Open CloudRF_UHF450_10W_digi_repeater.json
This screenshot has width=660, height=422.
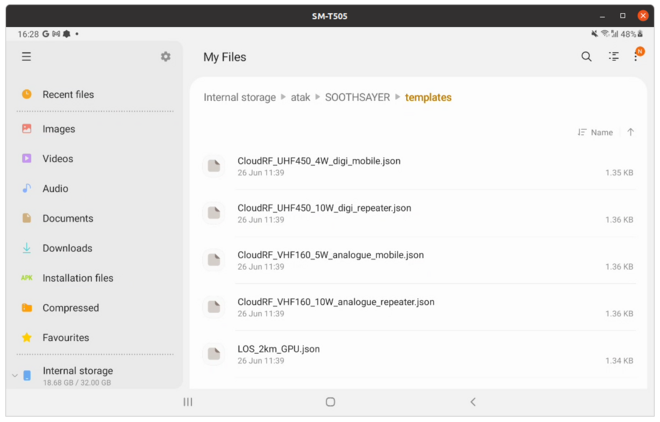click(x=419, y=213)
